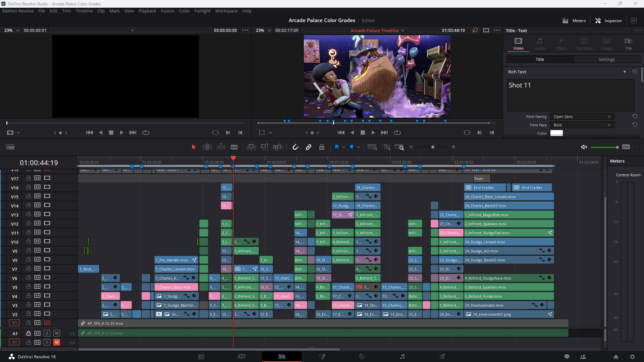Toggle the Inspector panel
644x362 pixels.
pos(609,21)
